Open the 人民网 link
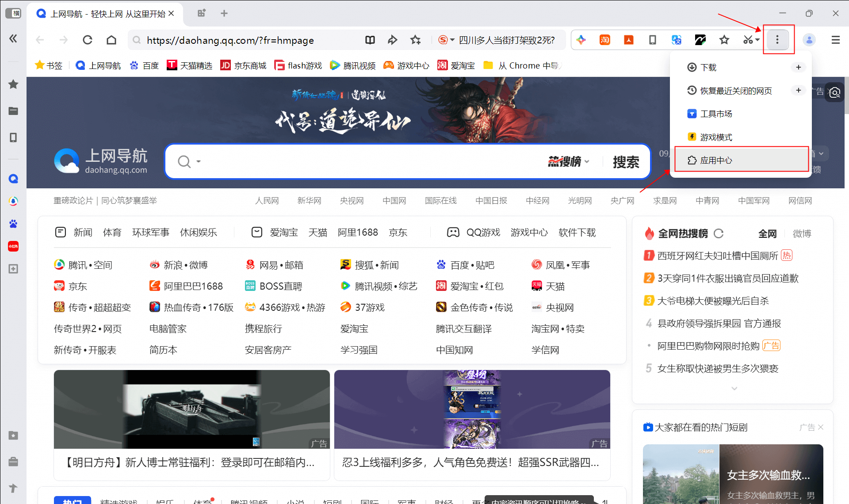 click(268, 200)
